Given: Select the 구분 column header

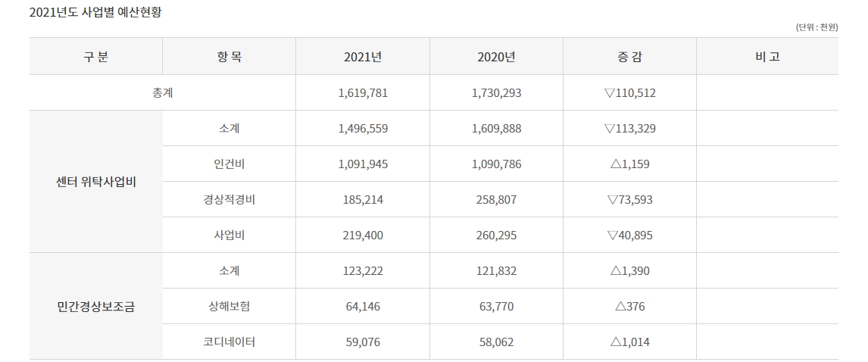Looking at the screenshot, I should click(96, 57).
